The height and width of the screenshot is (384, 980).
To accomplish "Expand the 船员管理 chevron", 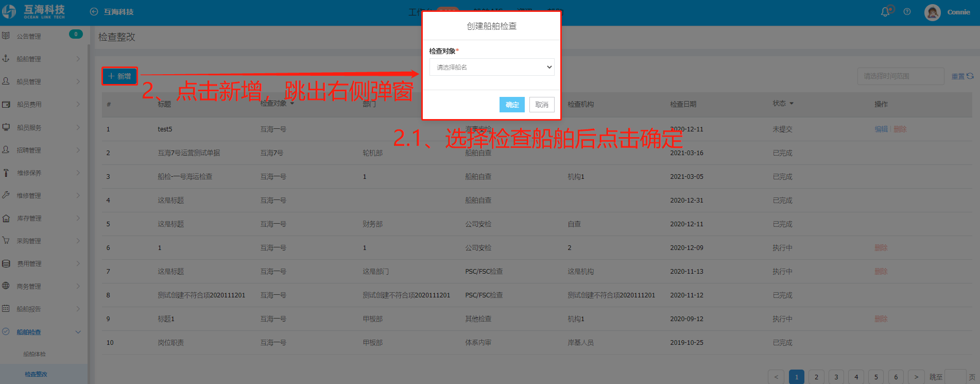I will (78, 81).
